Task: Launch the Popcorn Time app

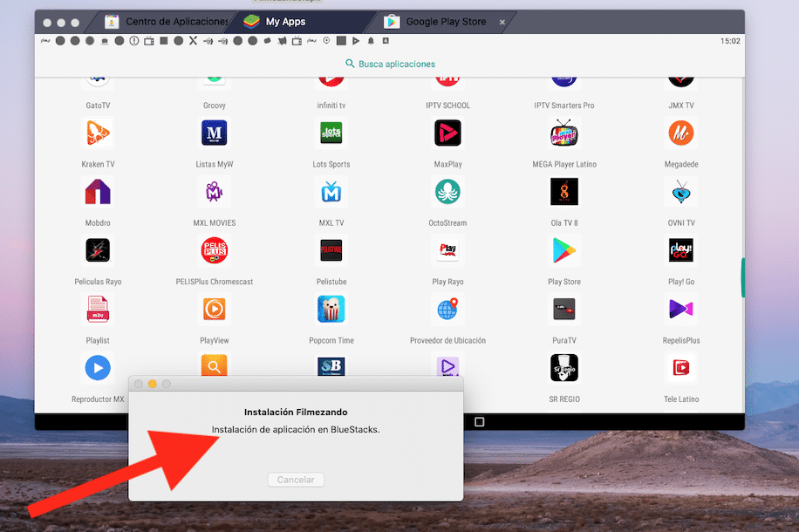Action: click(331, 310)
